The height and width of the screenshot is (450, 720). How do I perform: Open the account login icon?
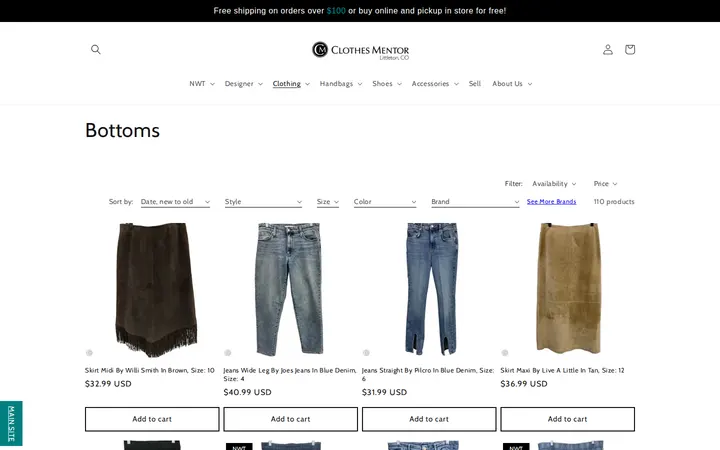608,49
